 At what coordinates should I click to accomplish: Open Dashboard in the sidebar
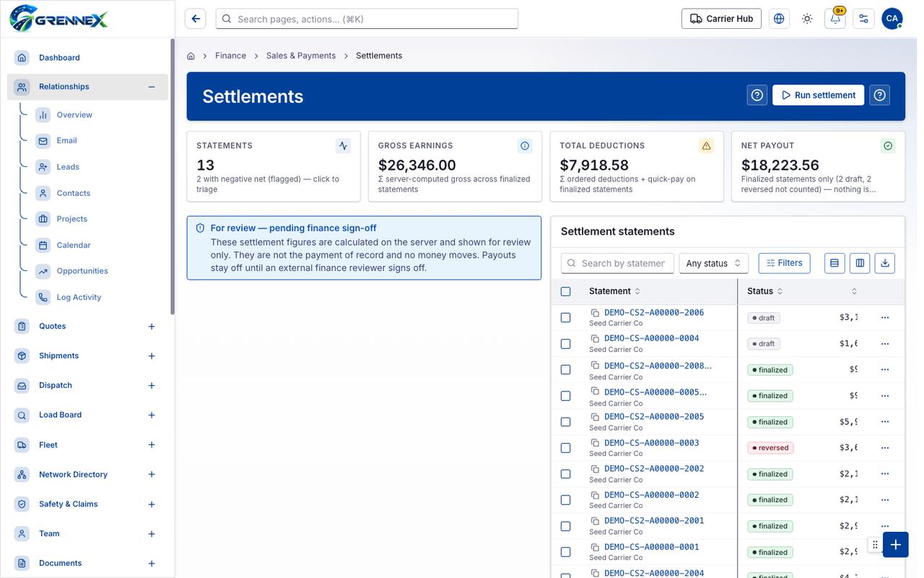coord(87,58)
